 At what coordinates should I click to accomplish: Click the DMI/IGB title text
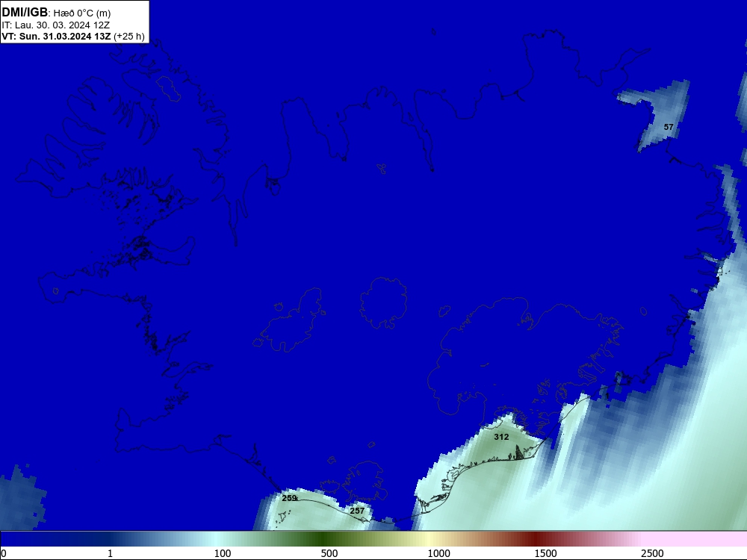[25, 13]
